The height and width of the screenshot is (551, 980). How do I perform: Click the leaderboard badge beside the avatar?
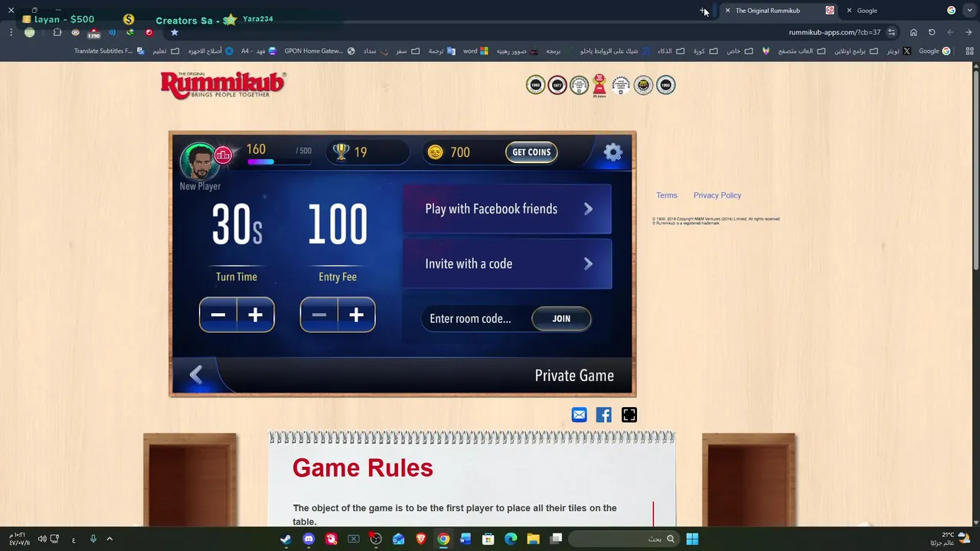[x=223, y=155]
